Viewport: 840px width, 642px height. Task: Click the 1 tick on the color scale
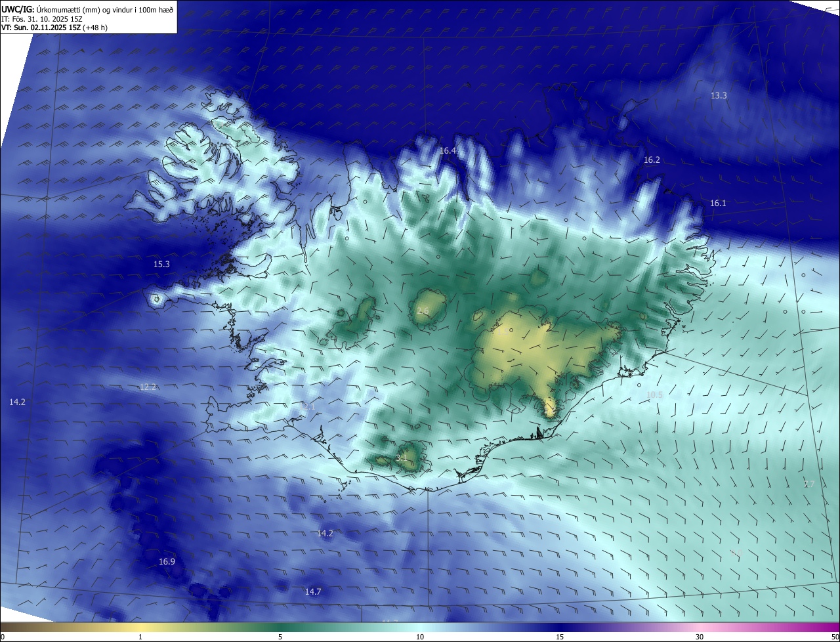click(140, 637)
